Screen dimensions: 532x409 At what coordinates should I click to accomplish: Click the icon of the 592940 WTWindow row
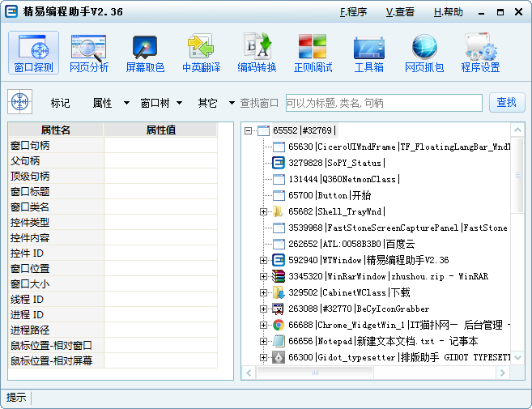pos(279,260)
